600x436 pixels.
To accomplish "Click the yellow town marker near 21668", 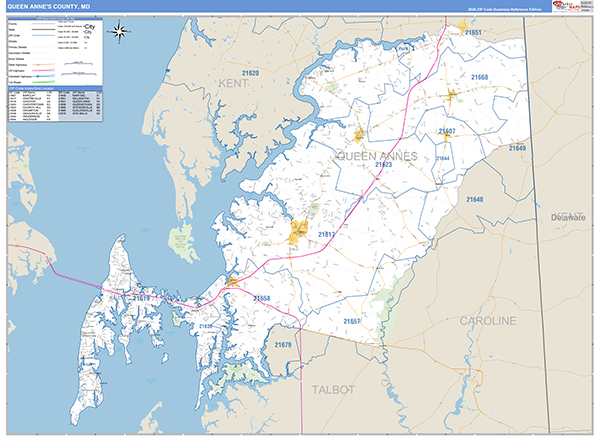I will [452, 96].
